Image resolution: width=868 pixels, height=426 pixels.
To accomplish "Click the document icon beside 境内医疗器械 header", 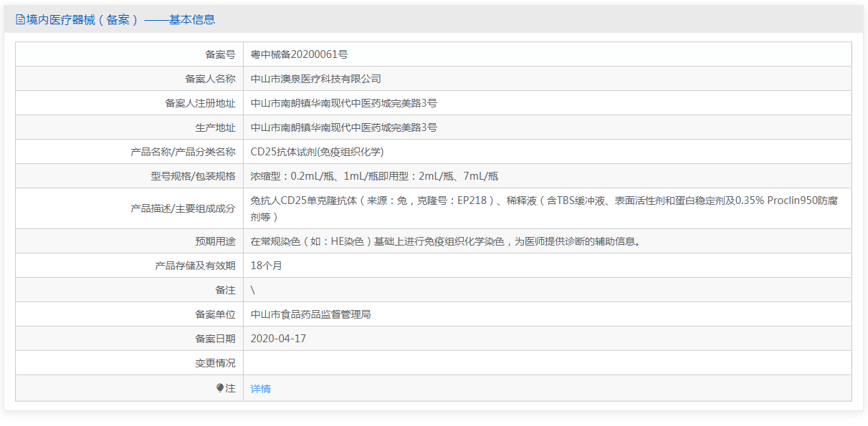I will coord(20,20).
